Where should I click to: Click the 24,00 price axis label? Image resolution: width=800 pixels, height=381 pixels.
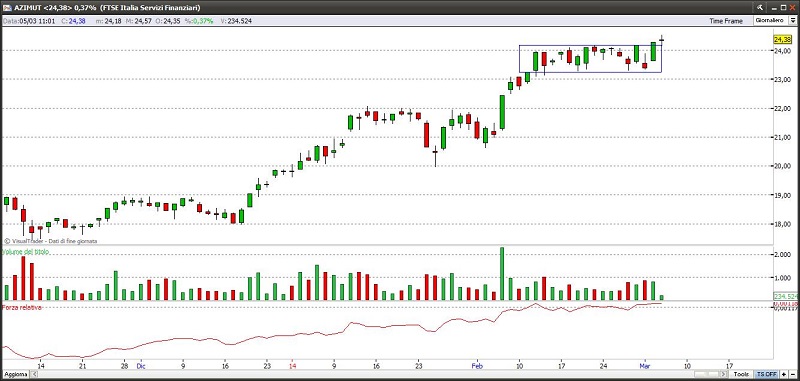[783, 51]
